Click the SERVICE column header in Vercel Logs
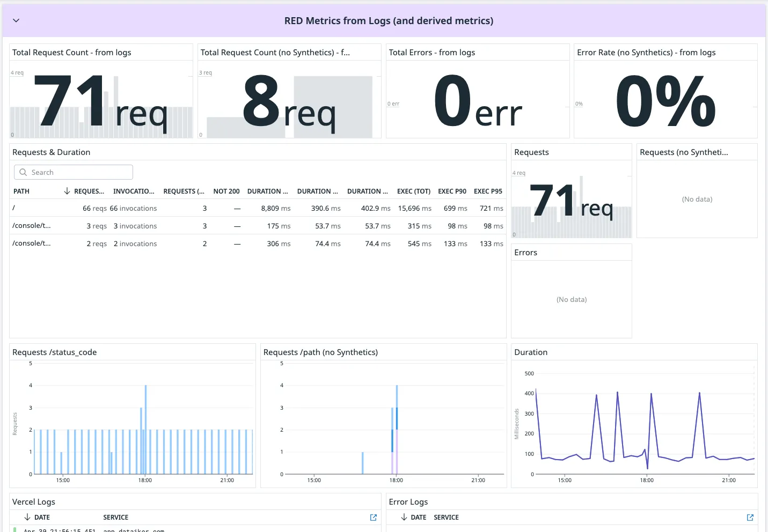 (x=115, y=518)
